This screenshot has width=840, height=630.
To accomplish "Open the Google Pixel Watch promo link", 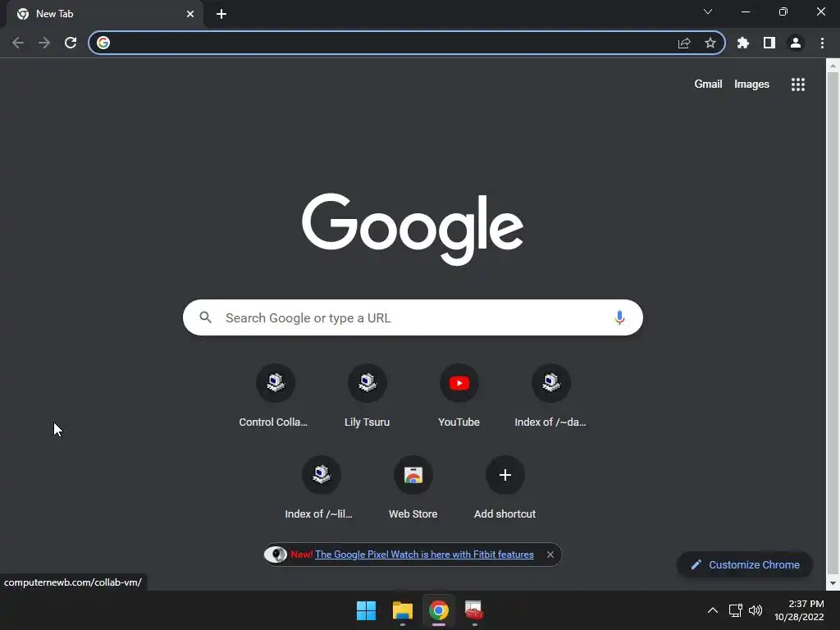I will pos(424,555).
